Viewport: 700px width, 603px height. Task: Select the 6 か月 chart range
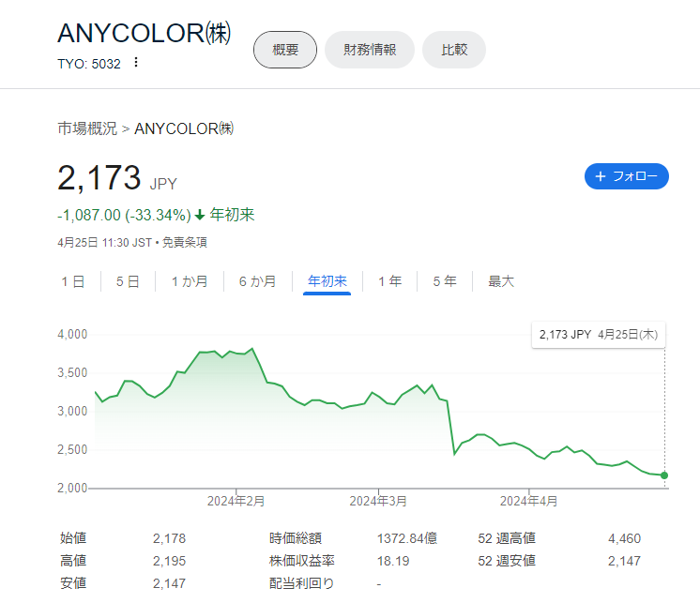[x=258, y=281]
